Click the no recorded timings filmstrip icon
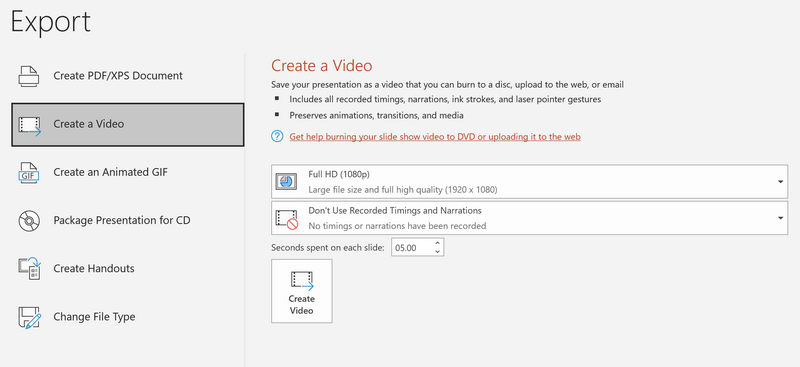 coord(286,218)
